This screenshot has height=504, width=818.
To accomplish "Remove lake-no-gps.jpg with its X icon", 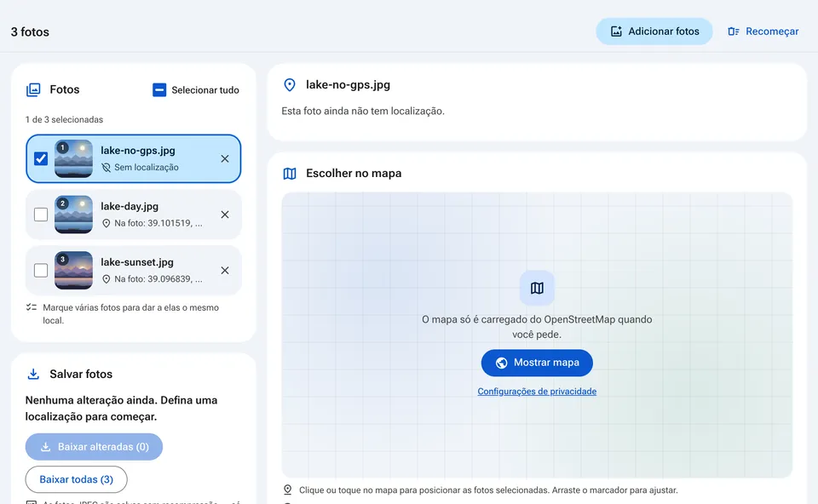I will 225,158.
